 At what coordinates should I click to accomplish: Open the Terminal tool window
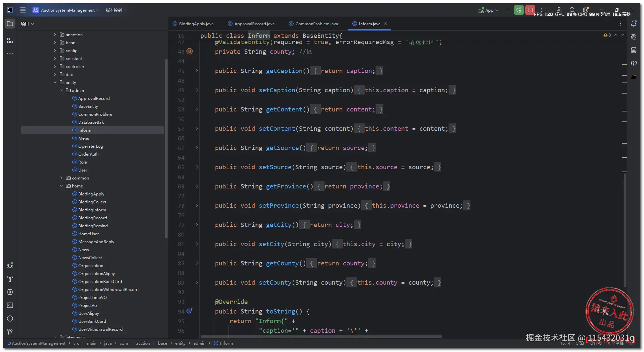[10, 305]
